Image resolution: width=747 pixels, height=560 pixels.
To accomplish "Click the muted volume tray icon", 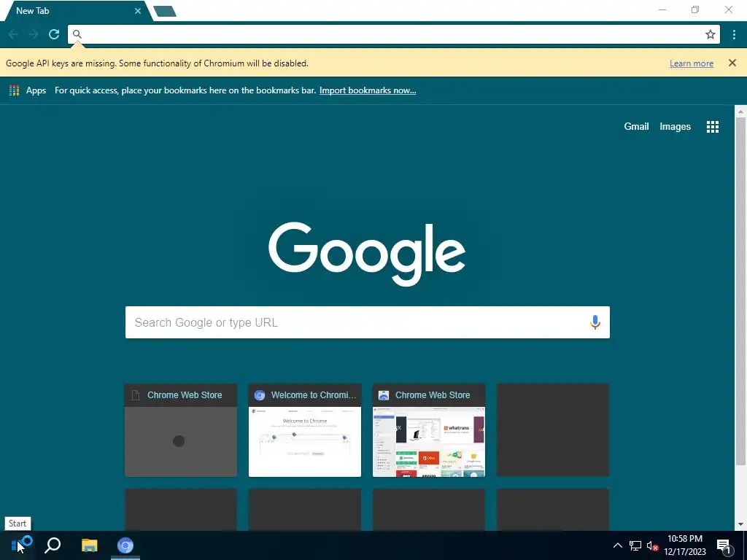I will 652,545.
